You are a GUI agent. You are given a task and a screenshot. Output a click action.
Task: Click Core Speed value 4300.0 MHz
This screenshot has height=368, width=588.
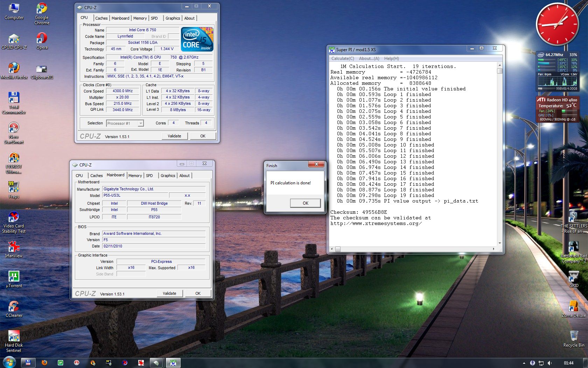pos(122,91)
